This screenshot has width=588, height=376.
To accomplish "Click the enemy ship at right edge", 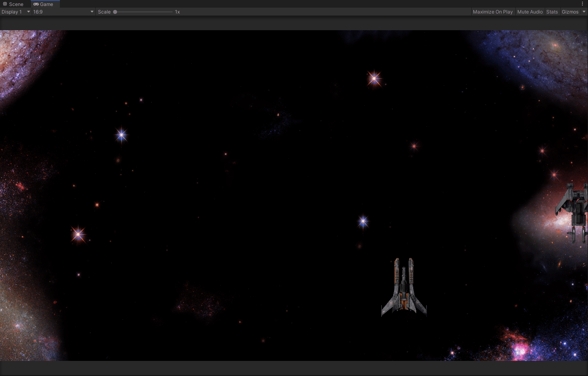I will tap(572, 212).
